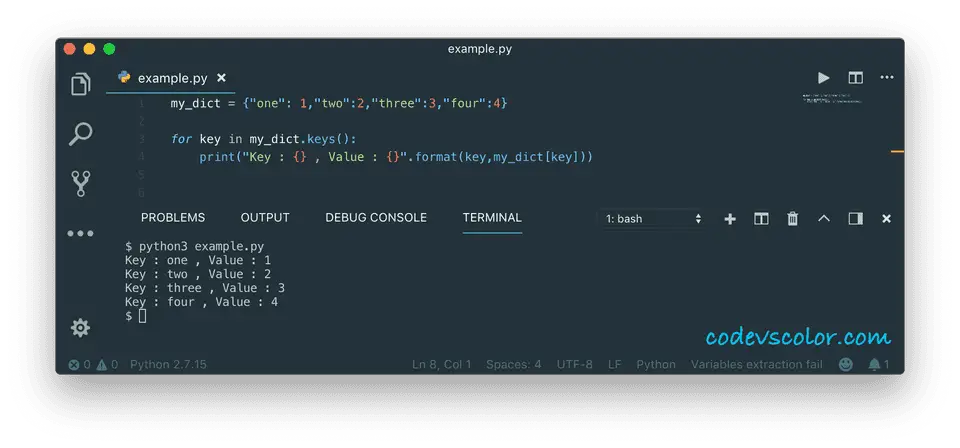Split the editor to the right
This screenshot has height=448, width=960.
(855, 78)
